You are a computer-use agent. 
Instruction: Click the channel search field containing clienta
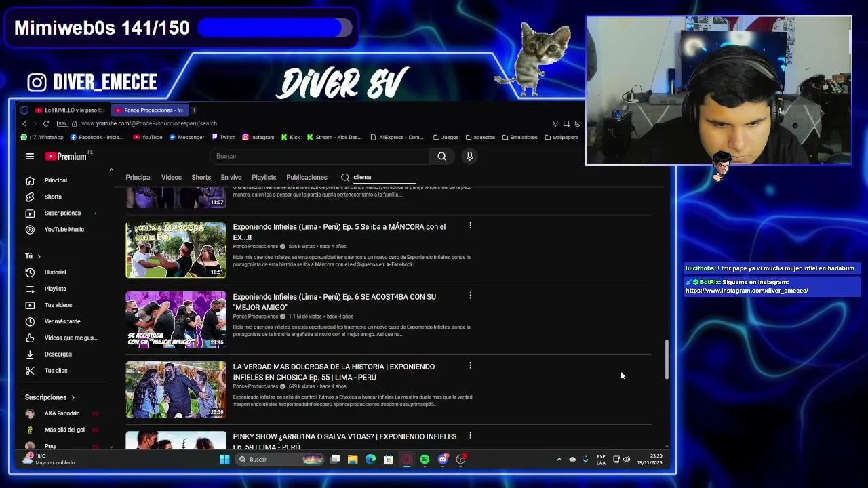tap(384, 177)
